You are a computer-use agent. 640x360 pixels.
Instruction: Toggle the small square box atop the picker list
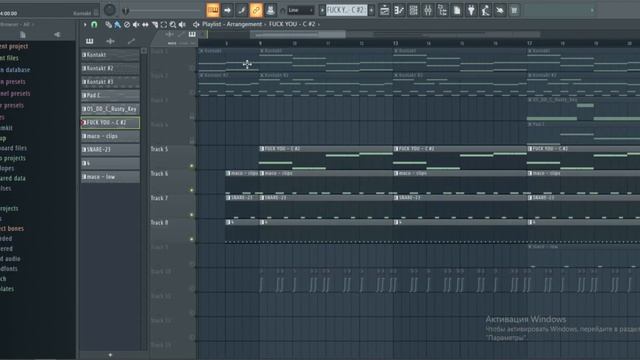[144, 51]
